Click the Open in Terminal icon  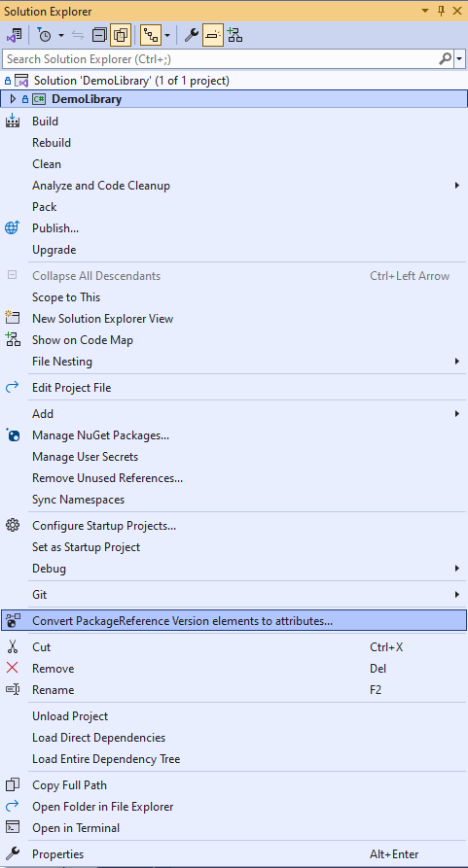pyautogui.click(x=13, y=827)
